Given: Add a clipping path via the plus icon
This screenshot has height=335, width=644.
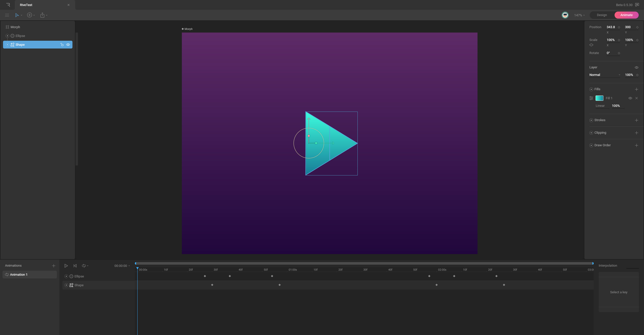Looking at the screenshot, I should pos(636,133).
